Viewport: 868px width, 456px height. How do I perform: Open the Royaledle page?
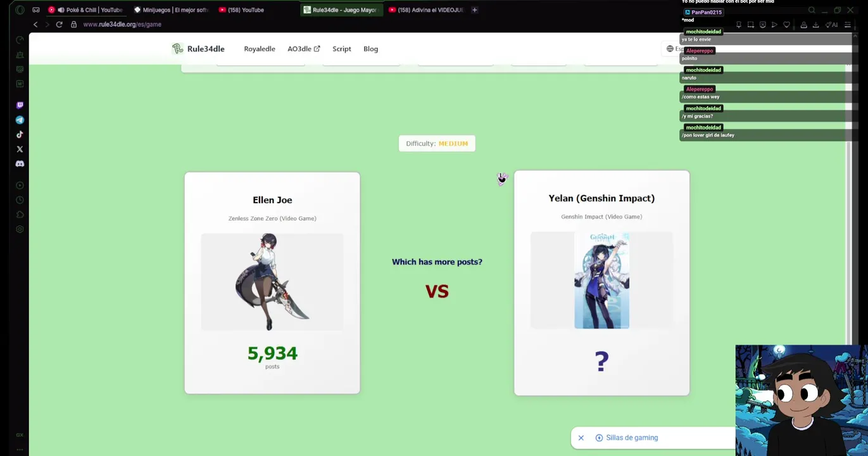click(260, 49)
